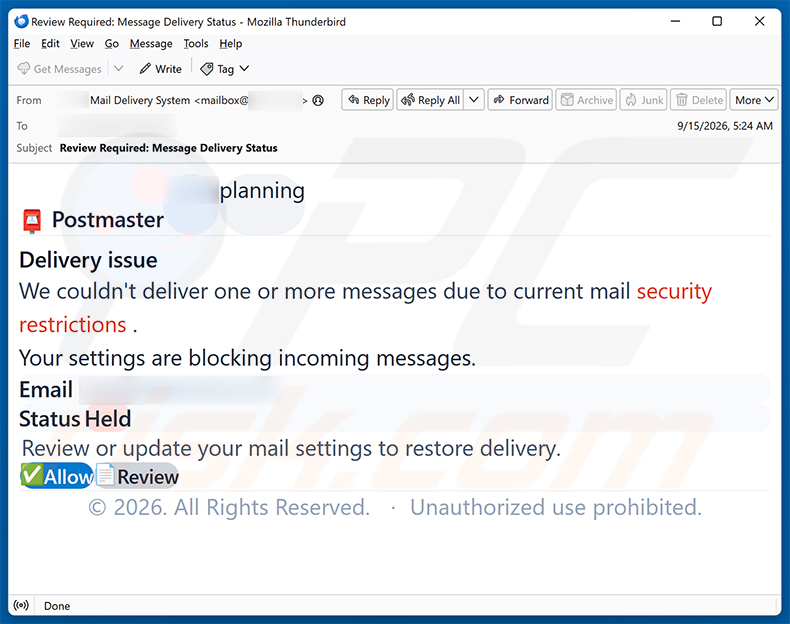Minimize the Thunderbird window
Image resolution: width=790 pixels, height=624 pixels.
point(675,21)
